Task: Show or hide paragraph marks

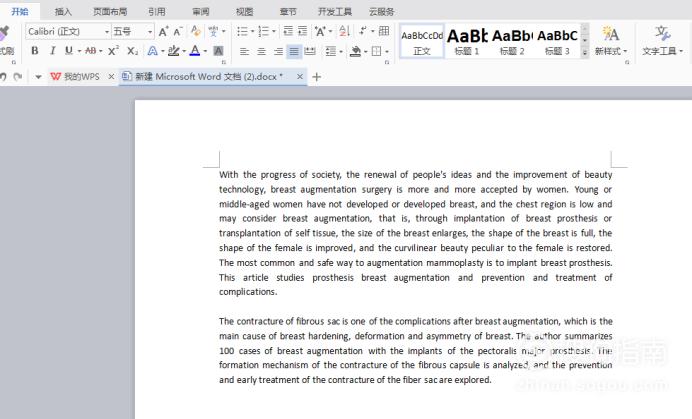Action: pos(363,31)
